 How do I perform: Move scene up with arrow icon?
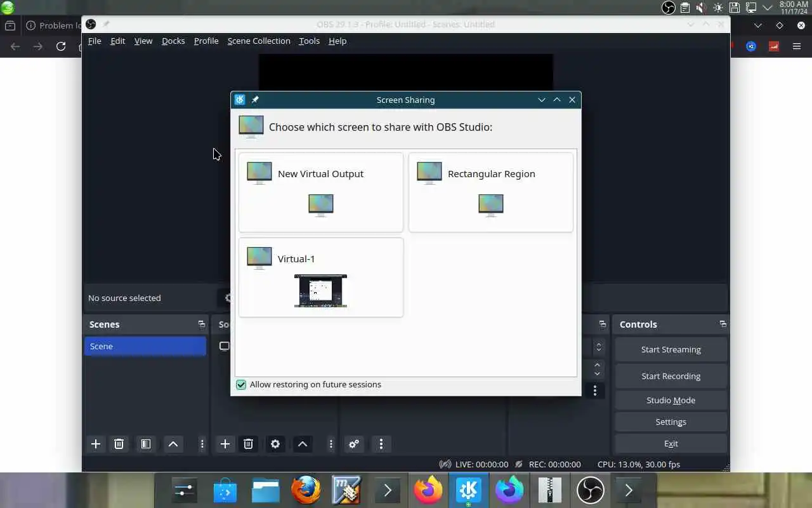click(173, 444)
